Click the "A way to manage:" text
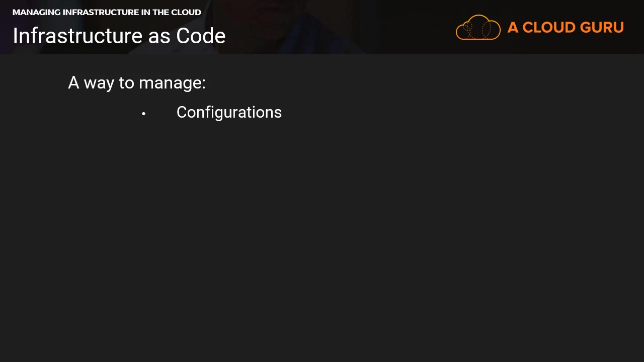Image resolution: width=644 pixels, height=362 pixels. click(137, 83)
